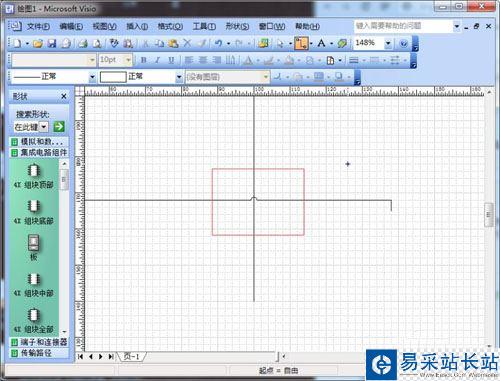Open the 148% zoom dropdown arrow

(388, 43)
